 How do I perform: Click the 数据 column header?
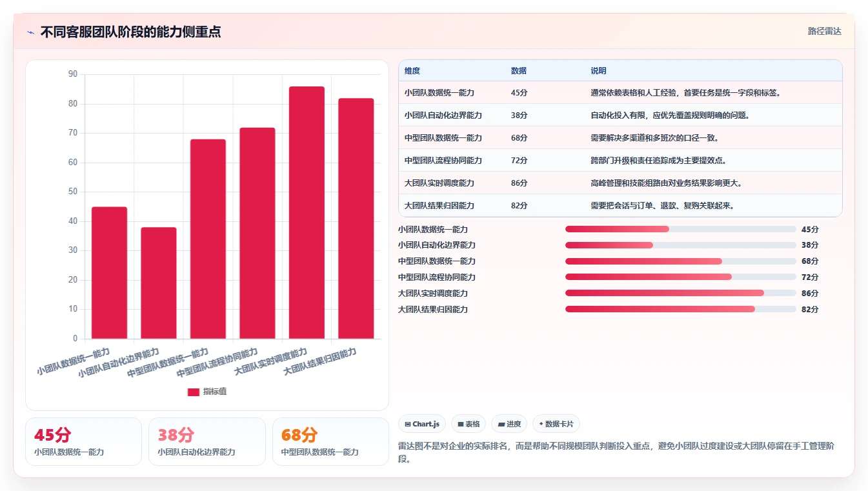click(518, 71)
